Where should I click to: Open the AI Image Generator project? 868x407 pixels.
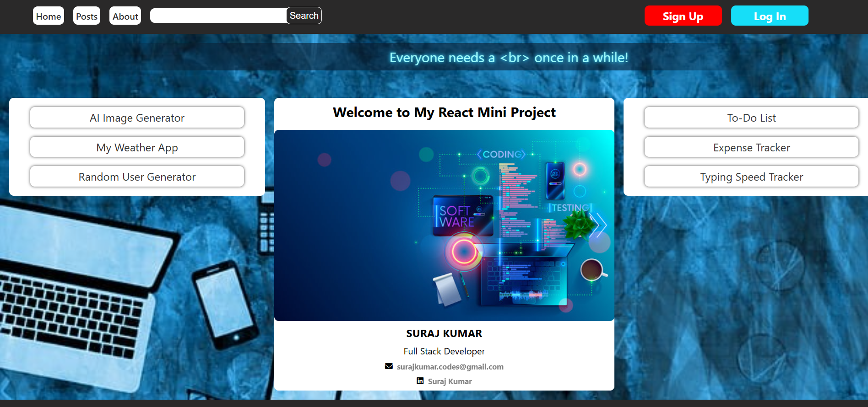[x=137, y=118]
